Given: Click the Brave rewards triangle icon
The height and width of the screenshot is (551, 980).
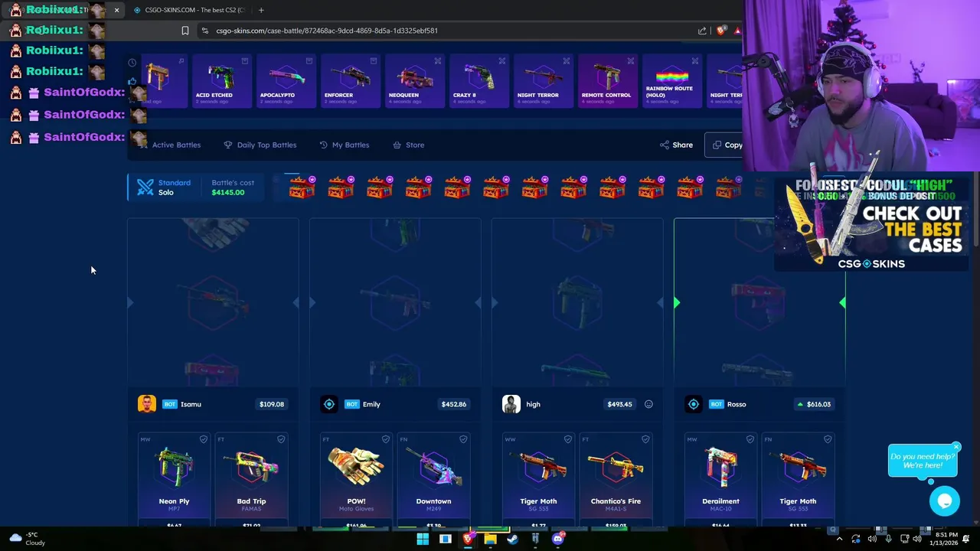Looking at the screenshot, I should pos(737,31).
